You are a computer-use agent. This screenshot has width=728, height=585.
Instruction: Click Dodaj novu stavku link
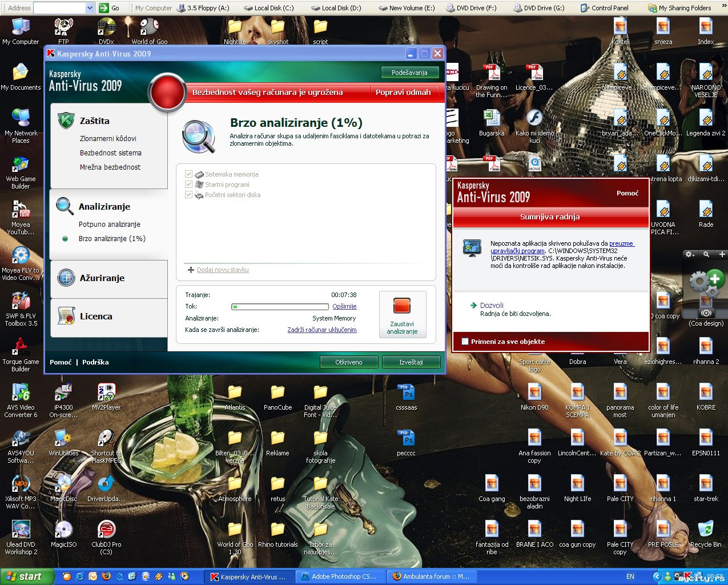[x=223, y=270]
